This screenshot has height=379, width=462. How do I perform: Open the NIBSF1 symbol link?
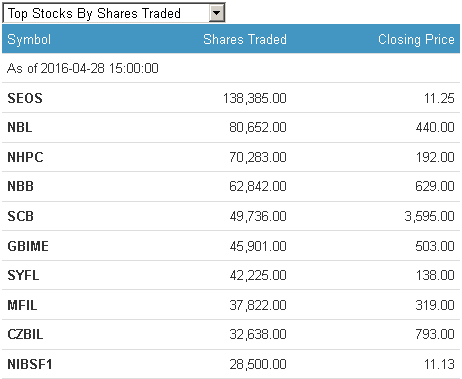pos(30,364)
